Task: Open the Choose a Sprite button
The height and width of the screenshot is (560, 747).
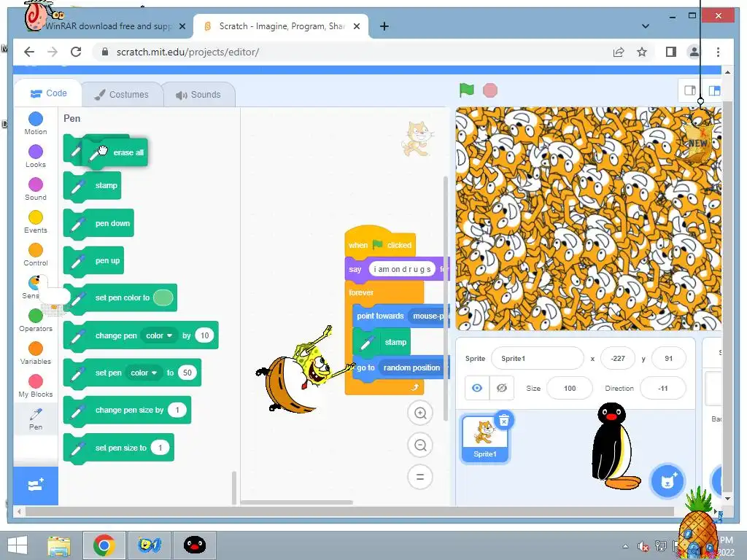Action: click(x=667, y=481)
